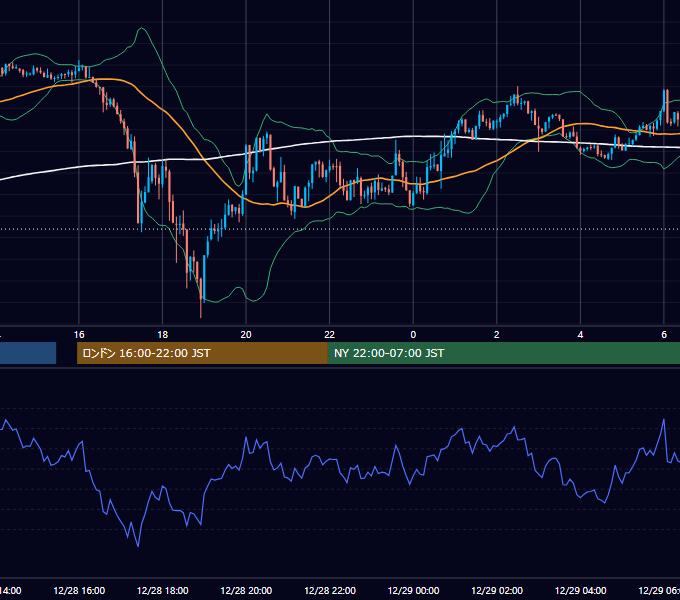The image size is (680, 600).
Task: Click the 4 hour label on chart axis
Action: pos(580,335)
